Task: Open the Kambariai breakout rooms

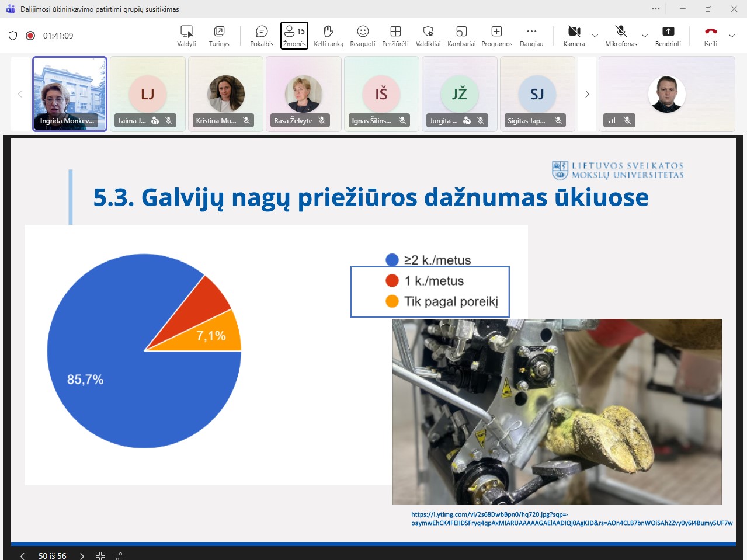Action: point(461,36)
